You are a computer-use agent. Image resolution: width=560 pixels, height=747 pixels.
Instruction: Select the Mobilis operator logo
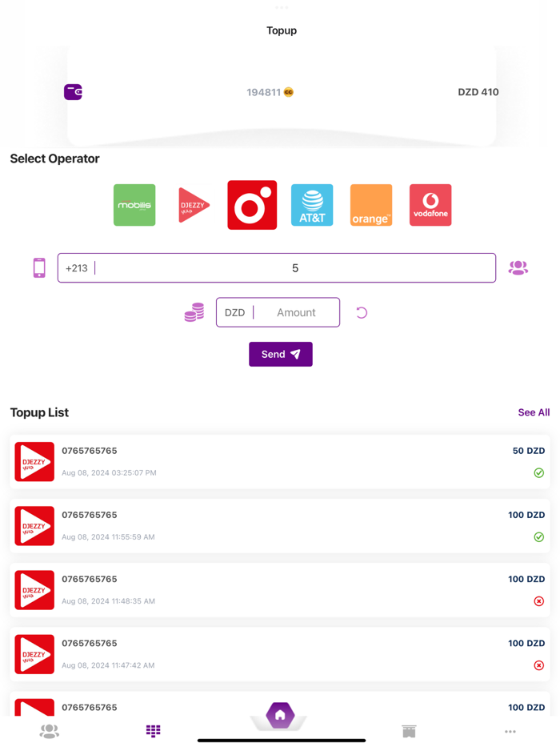pyautogui.click(x=134, y=205)
